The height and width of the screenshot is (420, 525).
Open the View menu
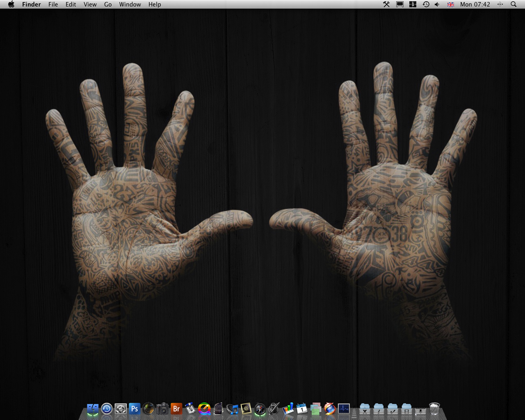tap(90, 5)
